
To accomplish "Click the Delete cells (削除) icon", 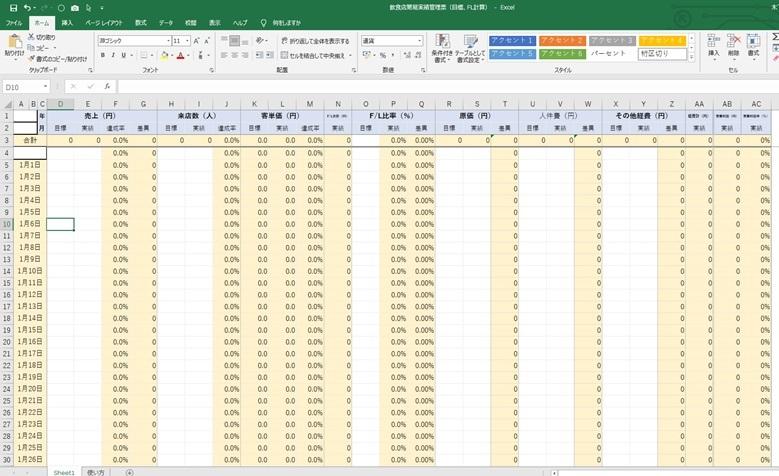I will [733, 47].
